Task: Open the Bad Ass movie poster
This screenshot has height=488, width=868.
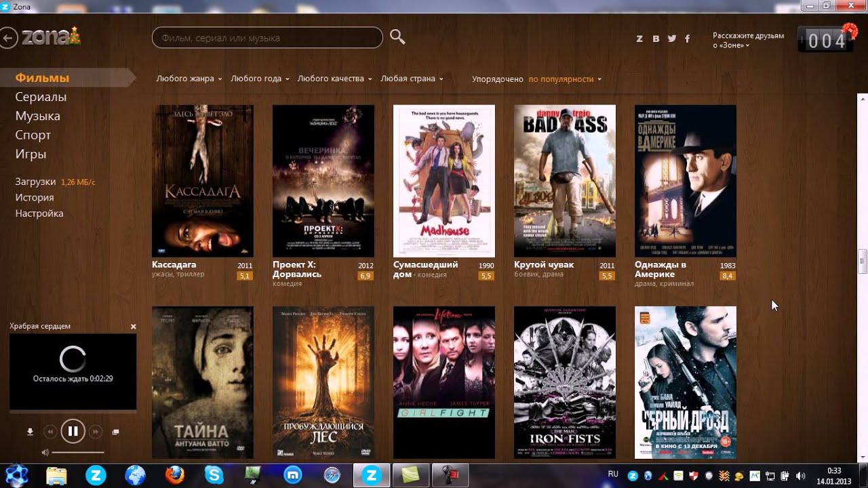Action: point(565,181)
